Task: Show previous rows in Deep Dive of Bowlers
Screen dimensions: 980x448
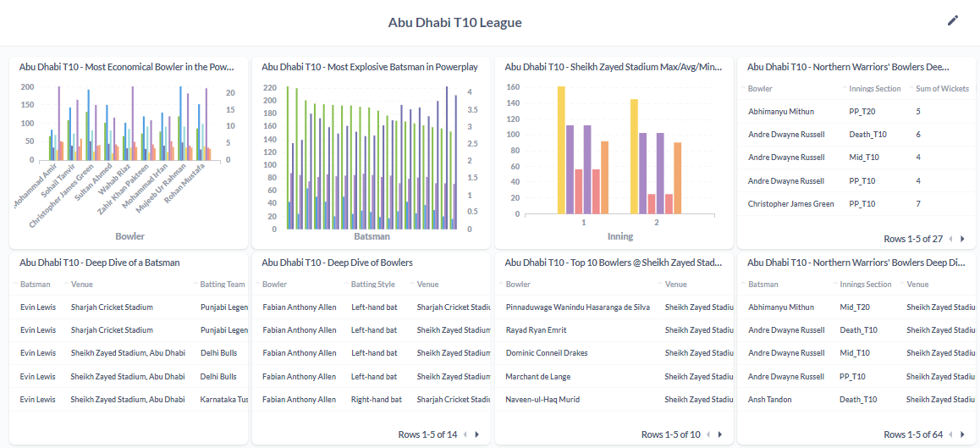Action: tap(465, 434)
